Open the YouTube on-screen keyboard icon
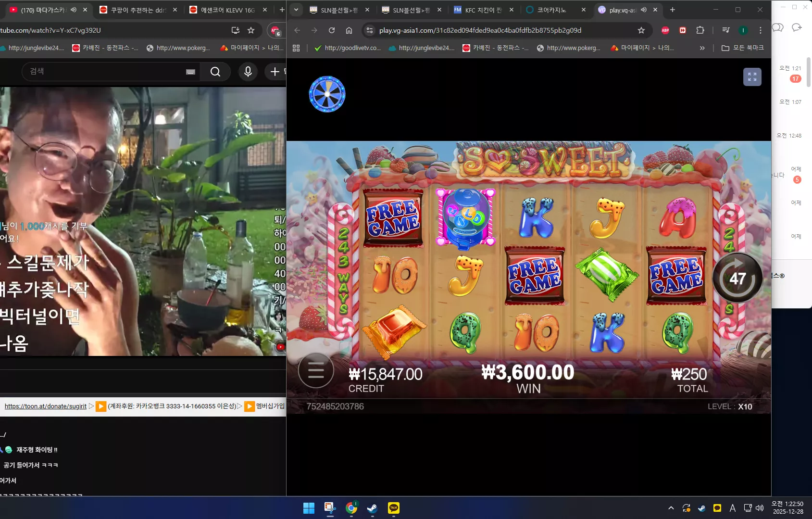The image size is (812, 519). (190, 72)
